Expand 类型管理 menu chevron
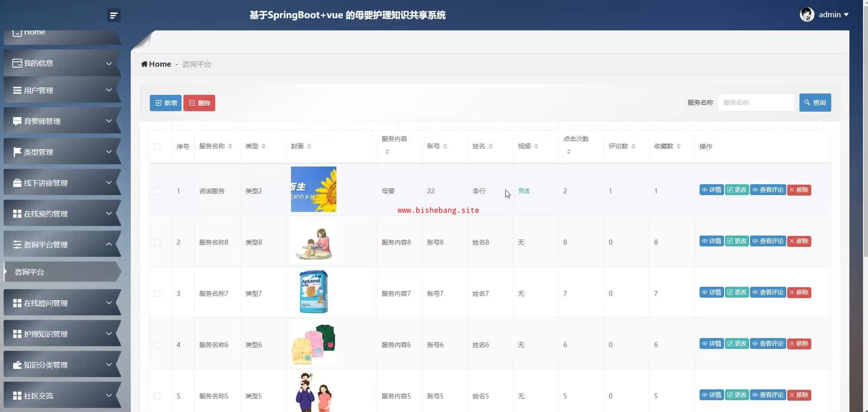The height and width of the screenshot is (412, 868). (109, 152)
